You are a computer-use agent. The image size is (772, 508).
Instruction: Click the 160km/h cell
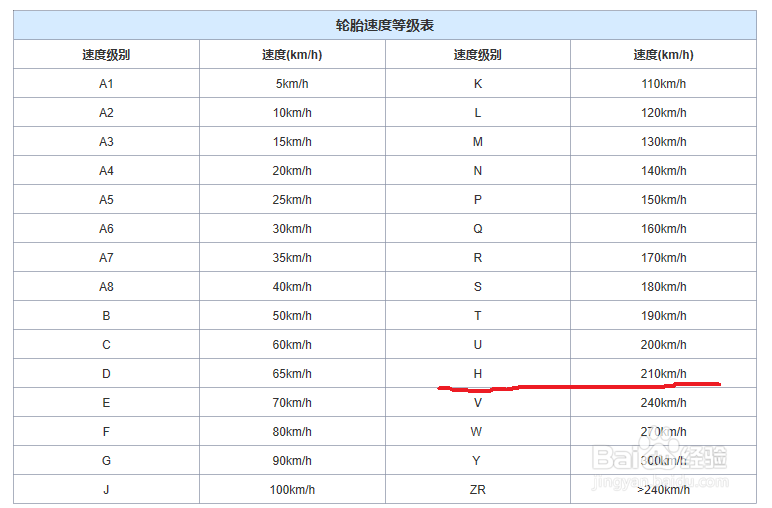(x=663, y=229)
